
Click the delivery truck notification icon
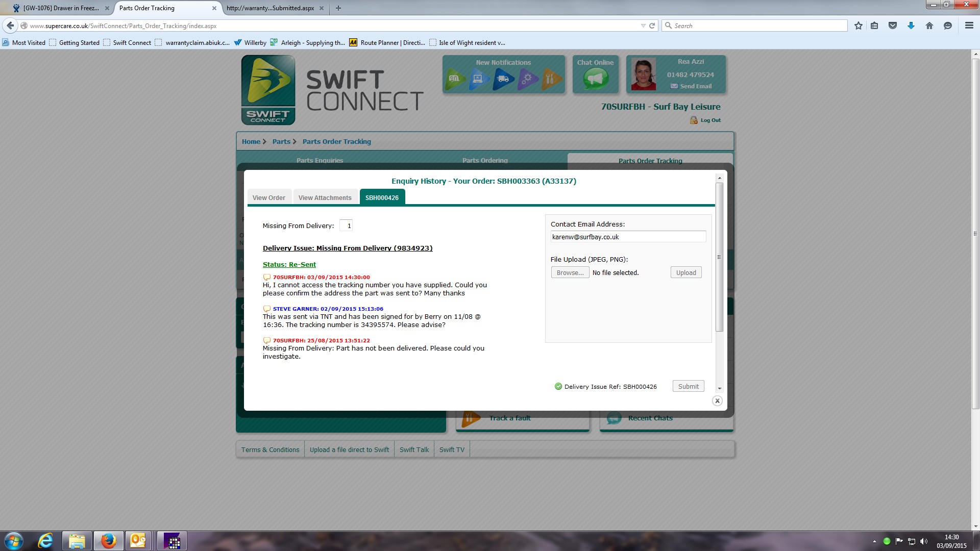(503, 79)
